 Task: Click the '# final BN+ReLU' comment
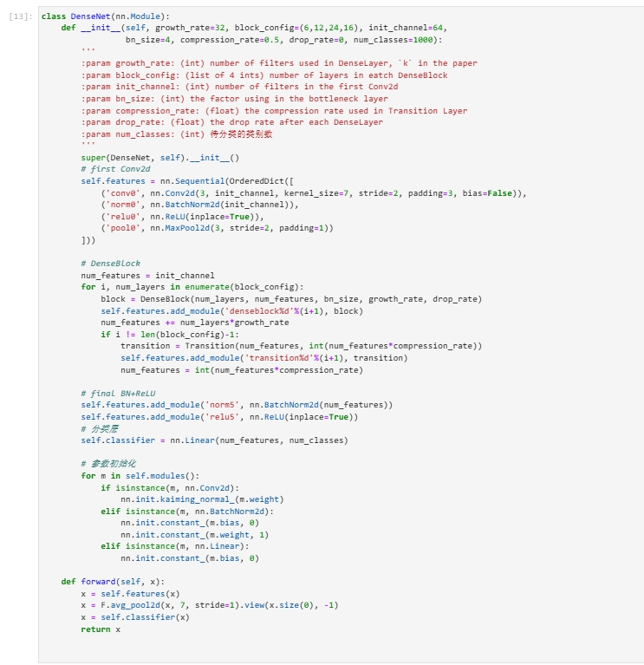(118, 393)
